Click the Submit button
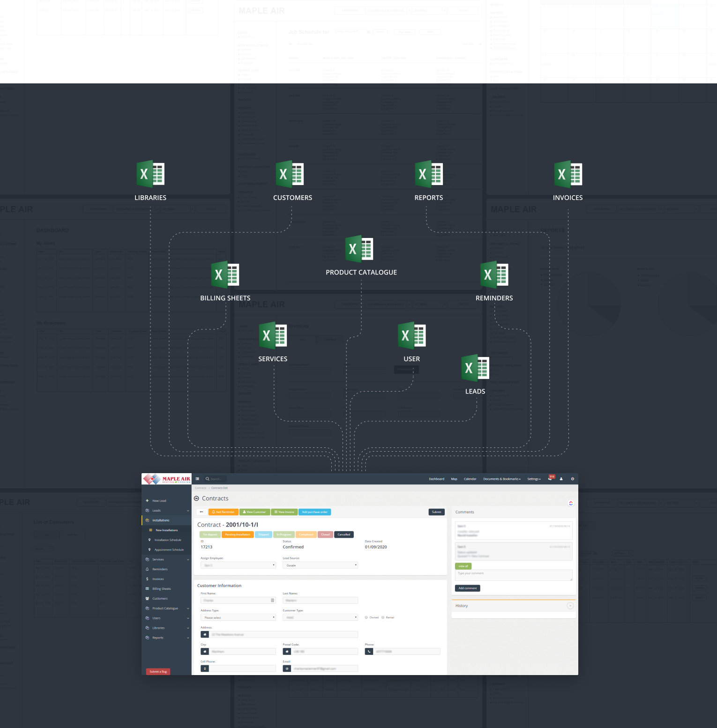 (x=436, y=512)
